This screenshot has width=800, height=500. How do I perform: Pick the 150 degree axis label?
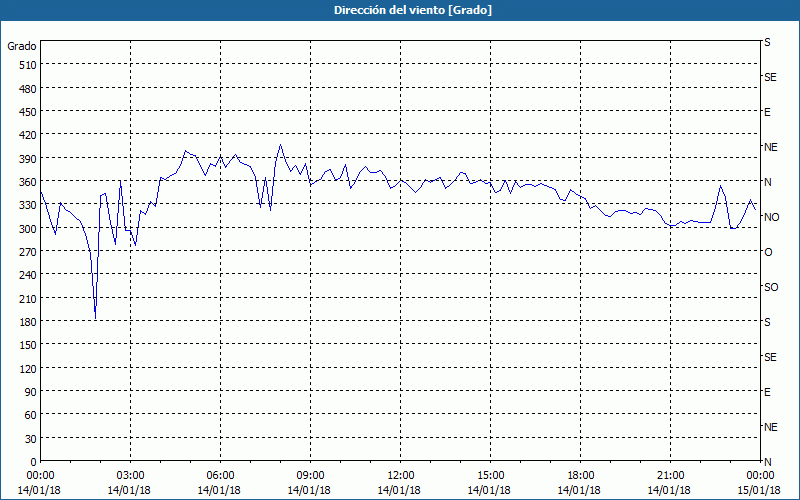click(x=28, y=345)
